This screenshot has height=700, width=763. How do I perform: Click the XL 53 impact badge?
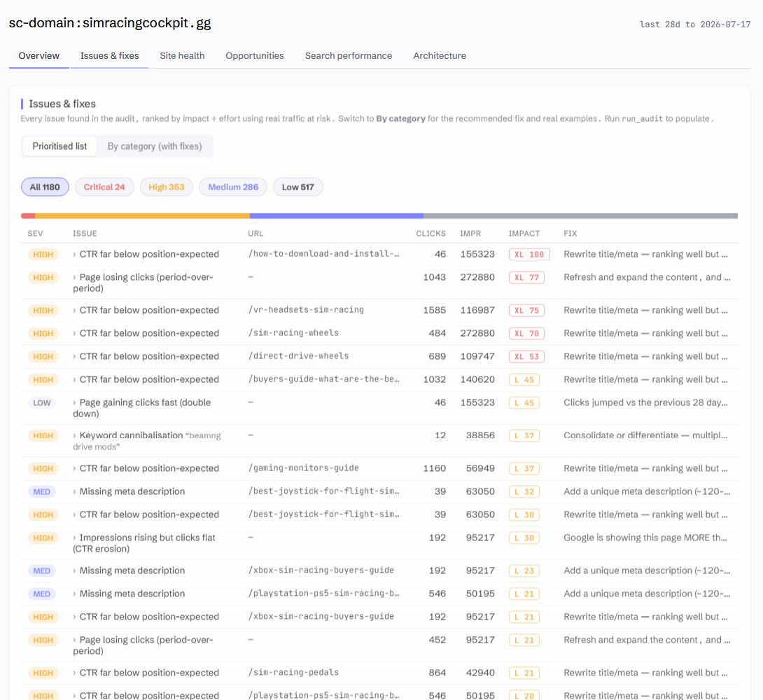tap(526, 356)
